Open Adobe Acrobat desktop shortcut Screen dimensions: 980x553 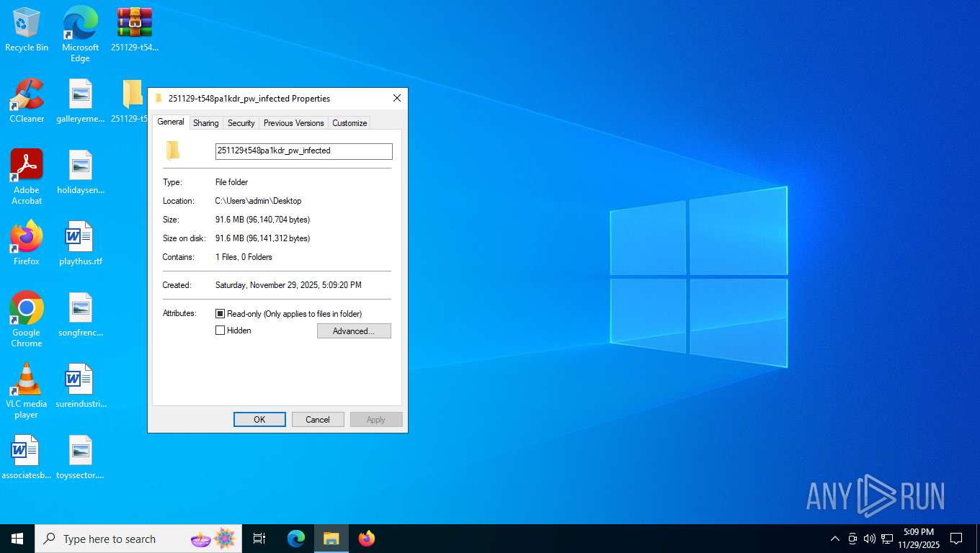(27, 177)
